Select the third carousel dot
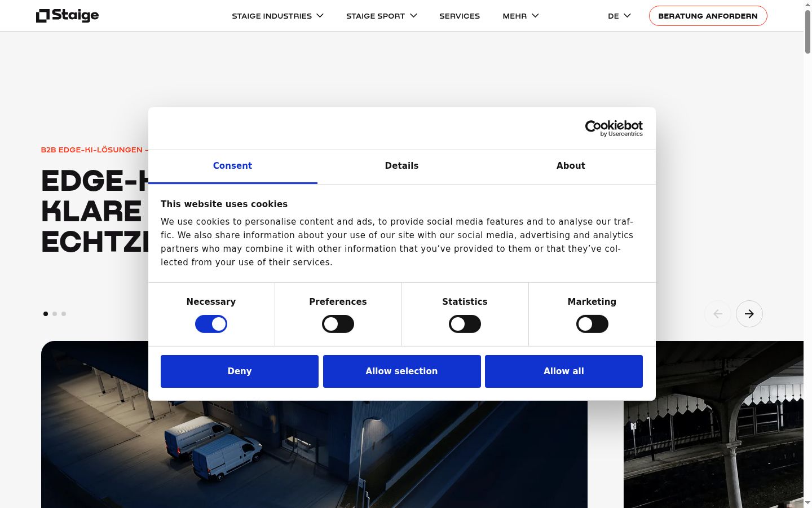 [x=64, y=314]
